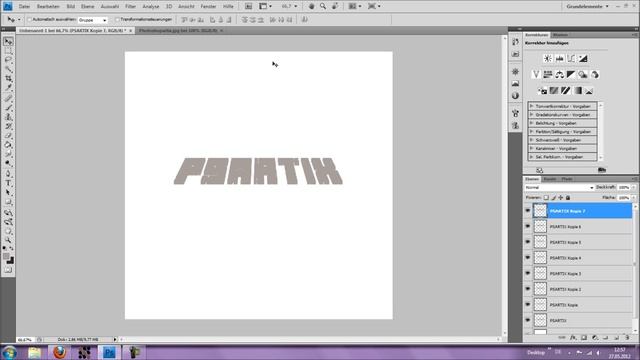Add Brightness/Contrast adjustment

click(548, 59)
